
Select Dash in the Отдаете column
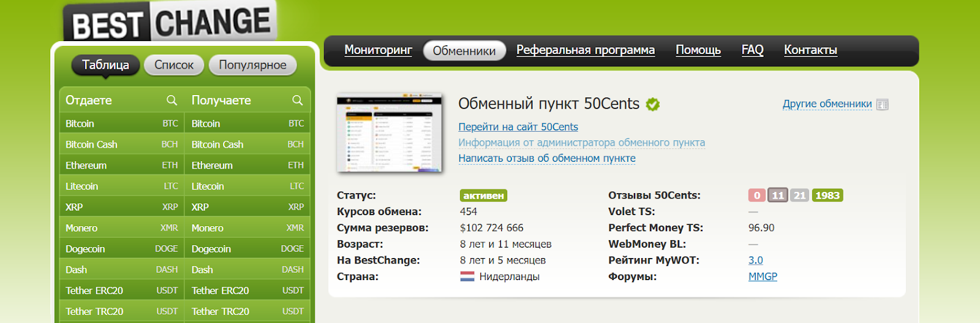[x=121, y=270]
